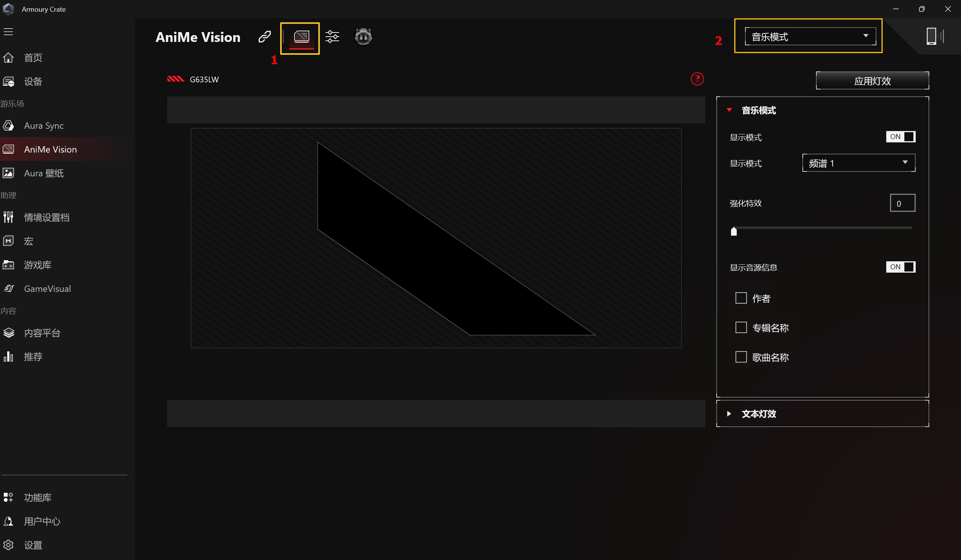The height and width of the screenshot is (560, 961).
Task: Open the sliders settings tab icon
Action: 332,37
